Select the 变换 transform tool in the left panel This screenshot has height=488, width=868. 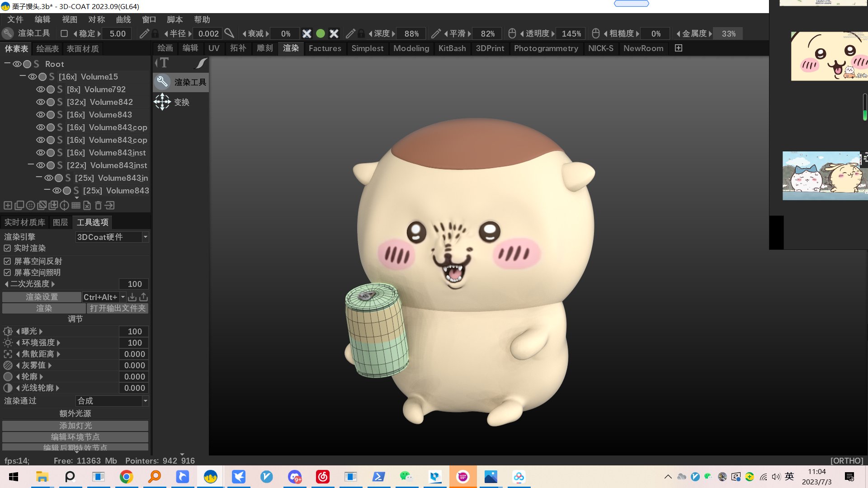tap(180, 102)
